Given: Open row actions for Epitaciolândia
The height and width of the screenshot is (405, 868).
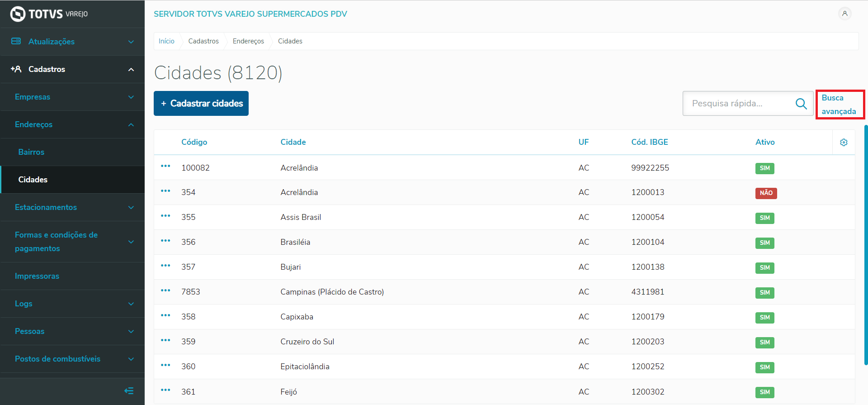Looking at the screenshot, I should 165,365.
